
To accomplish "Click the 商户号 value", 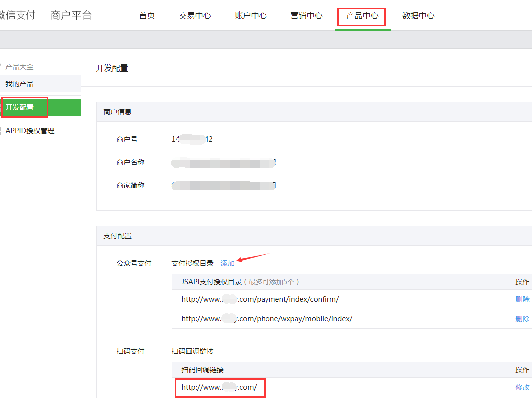I will 192,139.
